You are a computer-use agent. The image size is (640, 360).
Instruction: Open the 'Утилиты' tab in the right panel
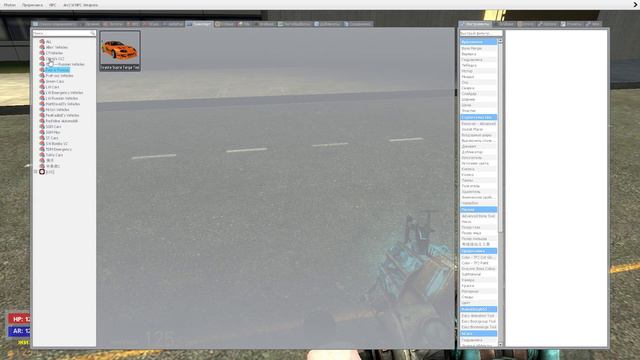pos(571,24)
